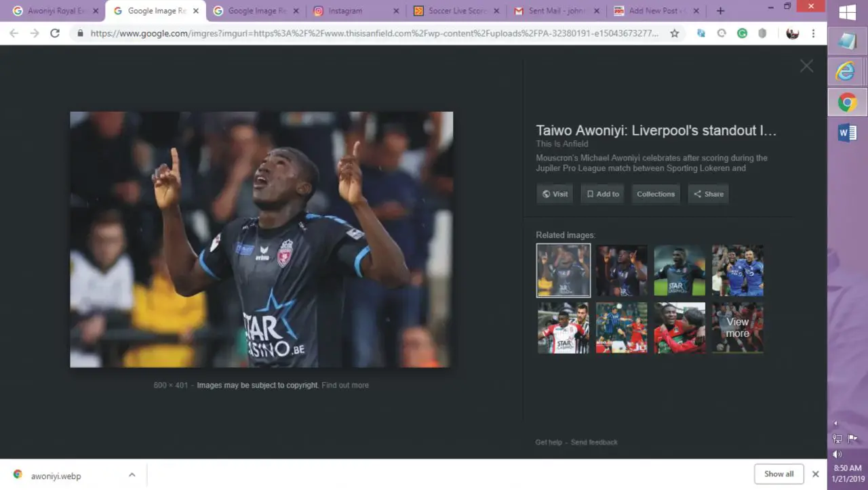Click Show all downloads button
Viewport: 868px width, 490px height.
[778, 474]
